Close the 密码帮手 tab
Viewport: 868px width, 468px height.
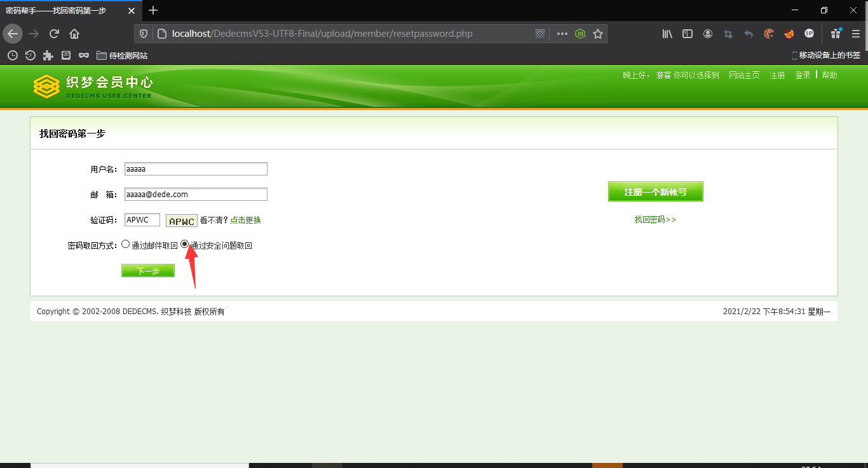[x=132, y=11]
